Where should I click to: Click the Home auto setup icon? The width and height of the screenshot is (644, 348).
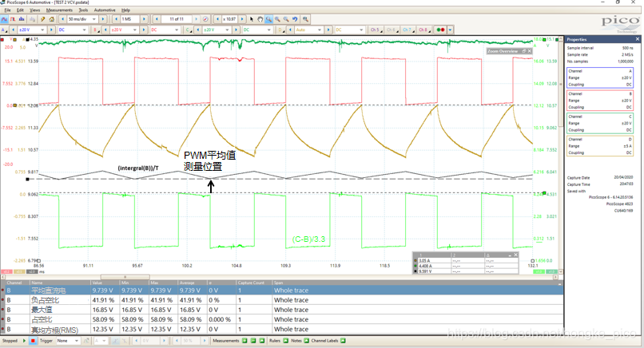point(52,19)
